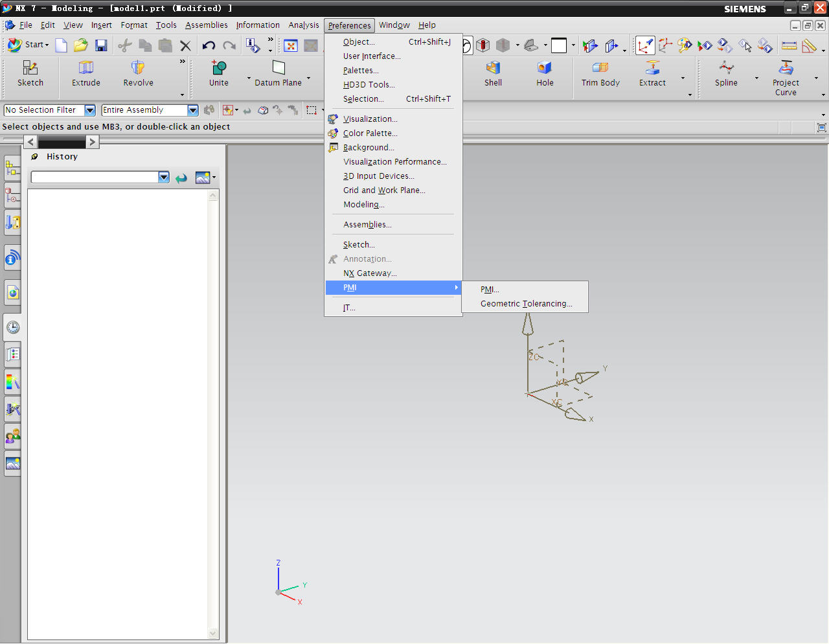This screenshot has width=829, height=644.
Task: Click the Measure Distance ruler icon
Action: [789, 45]
